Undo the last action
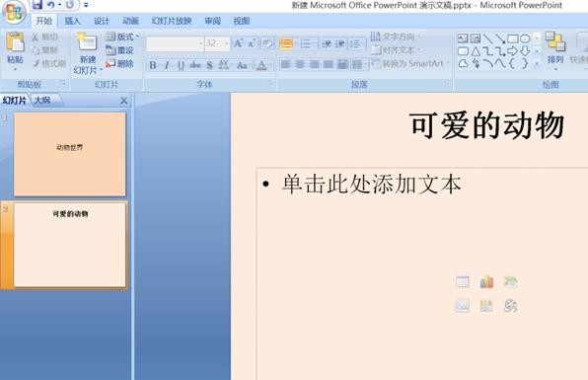Viewport: 588px width, 380px height. coord(50,5)
